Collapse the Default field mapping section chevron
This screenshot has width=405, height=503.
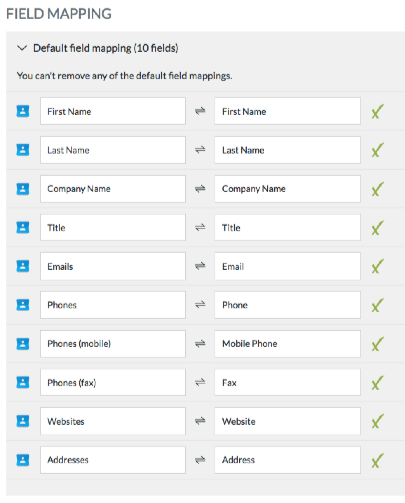coord(22,48)
